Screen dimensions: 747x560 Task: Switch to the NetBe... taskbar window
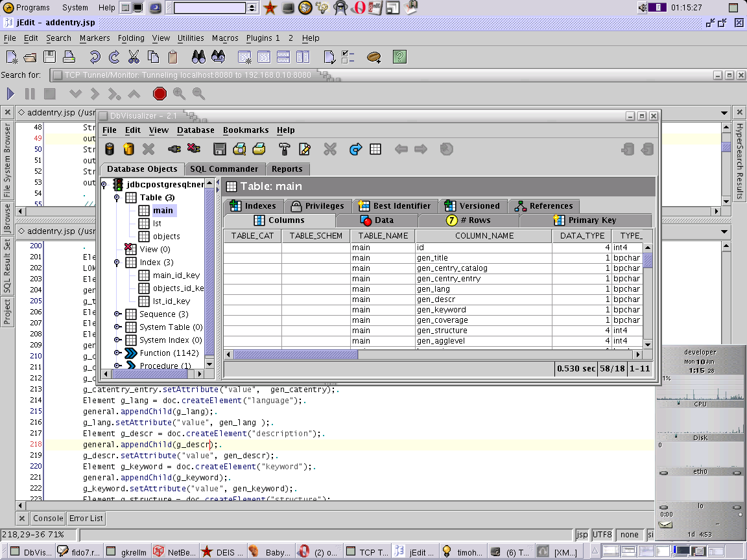pyautogui.click(x=174, y=552)
